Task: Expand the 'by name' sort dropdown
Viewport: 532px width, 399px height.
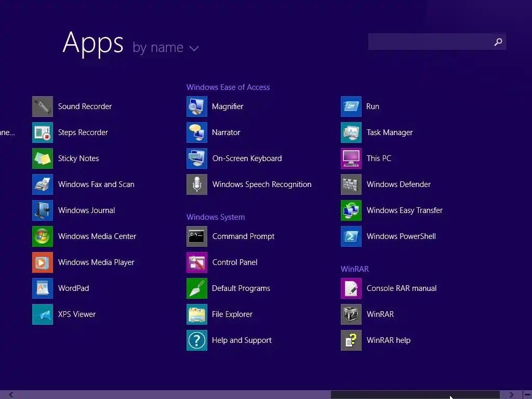Action: click(166, 47)
